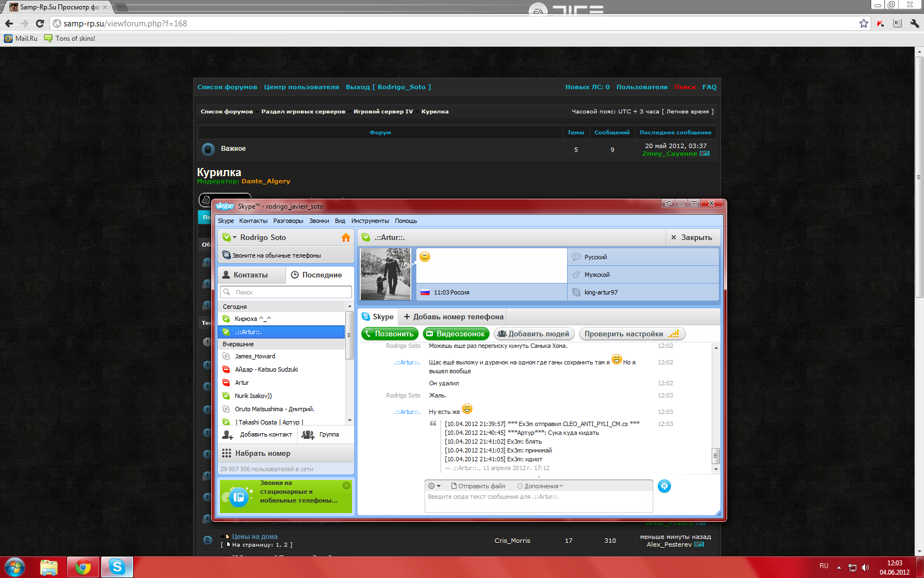Switch to Recent (Последние) tab

(x=320, y=275)
